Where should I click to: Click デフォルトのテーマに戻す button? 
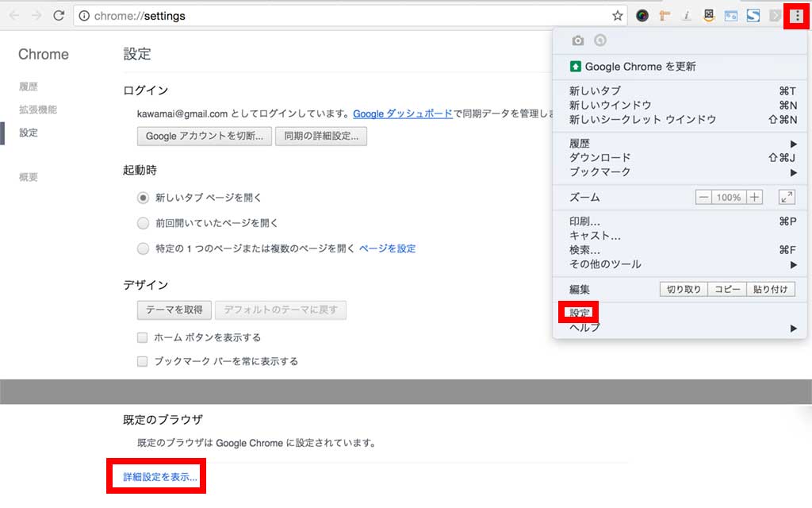point(281,310)
